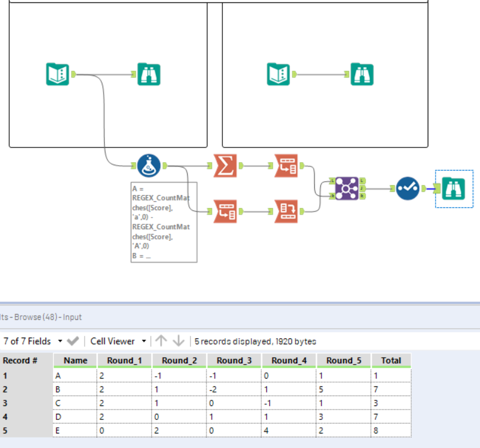The image size is (480, 448).
Task: Click the up arrow in results toolbar
Action: coord(161,341)
